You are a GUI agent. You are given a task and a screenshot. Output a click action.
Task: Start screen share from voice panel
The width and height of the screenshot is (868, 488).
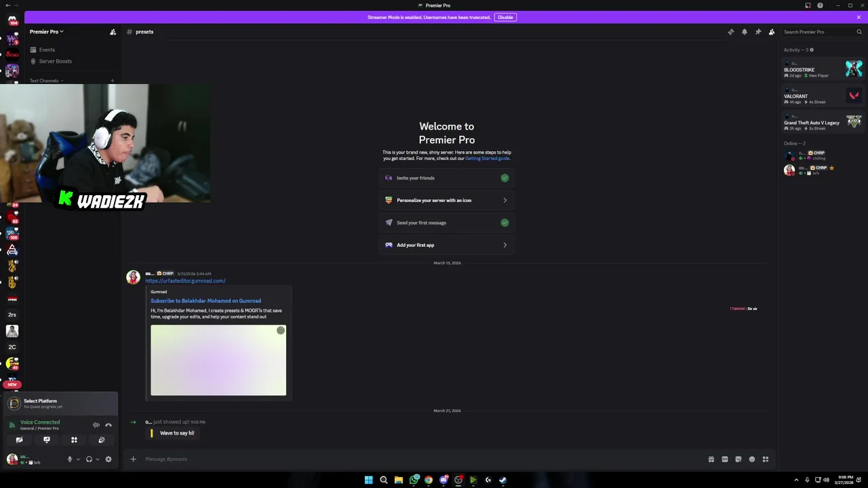click(47, 440)
